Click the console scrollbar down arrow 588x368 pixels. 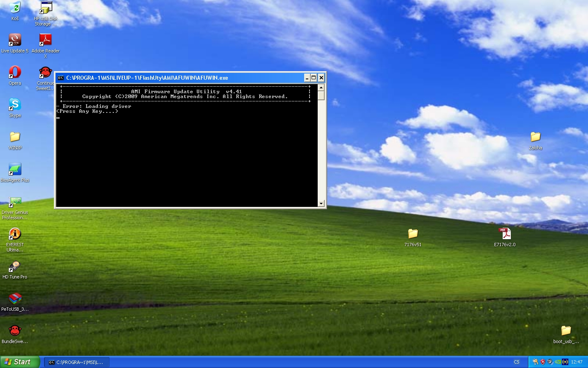click(x=321, y=203)
